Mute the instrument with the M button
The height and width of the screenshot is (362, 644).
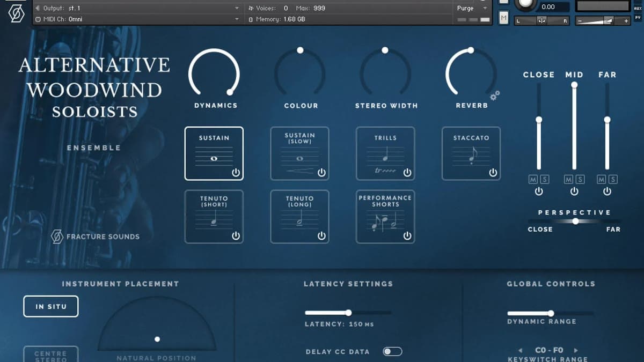[x=503, y=18]
